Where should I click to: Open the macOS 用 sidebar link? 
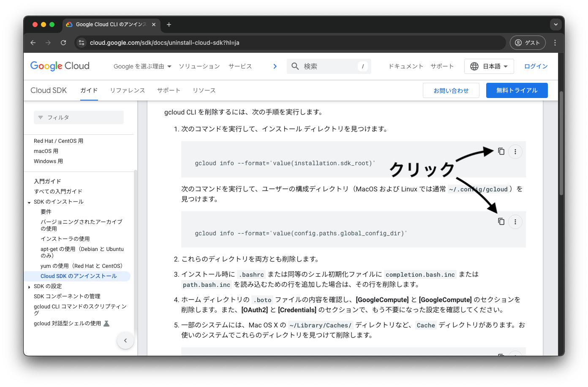pos(46,151)
